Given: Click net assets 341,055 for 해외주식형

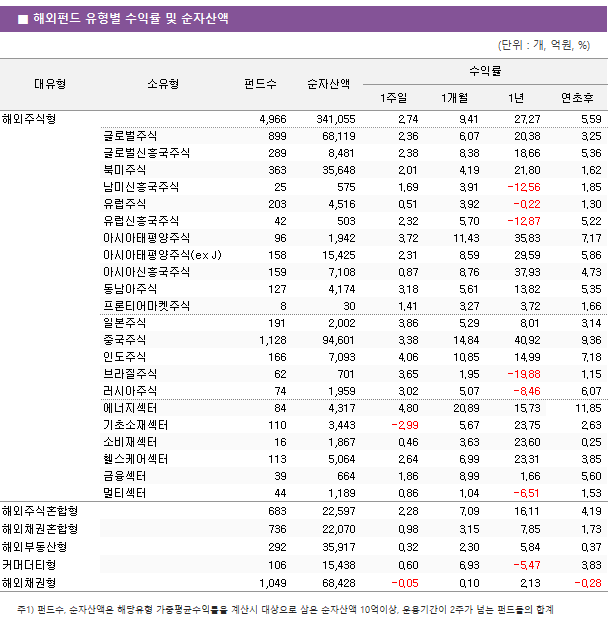Looking at the screenshot, I should [x=336, y=119].
